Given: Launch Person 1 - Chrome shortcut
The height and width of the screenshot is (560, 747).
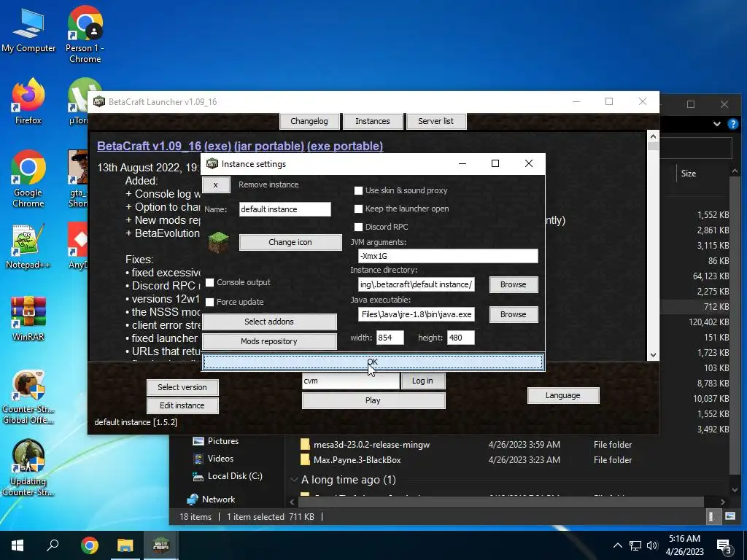Looking at the screenshot, I should click(85, 34).
